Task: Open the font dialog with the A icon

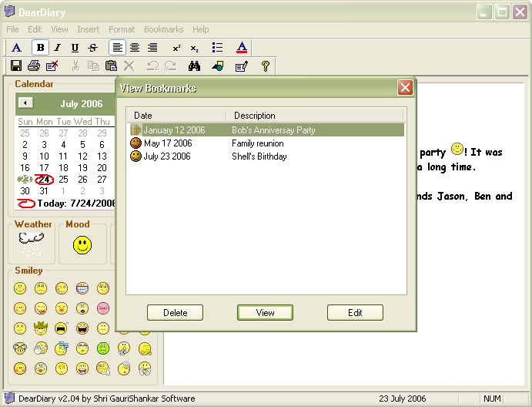Action: click(x=16, y=48)
